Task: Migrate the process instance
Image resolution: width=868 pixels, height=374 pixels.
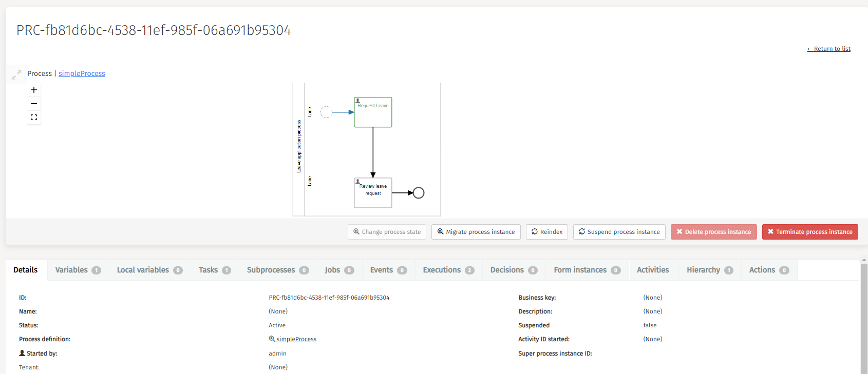Action: (x=476, y=232)
